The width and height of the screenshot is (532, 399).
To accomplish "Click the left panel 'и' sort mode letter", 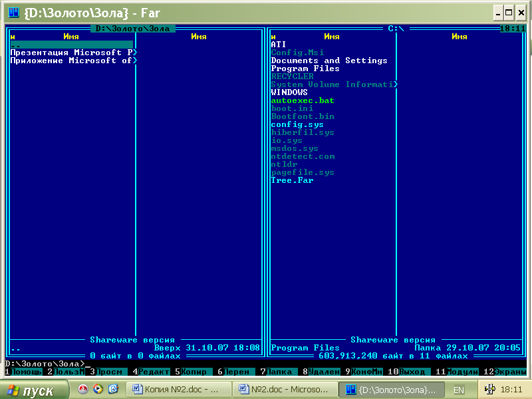I will click(13, 37).
